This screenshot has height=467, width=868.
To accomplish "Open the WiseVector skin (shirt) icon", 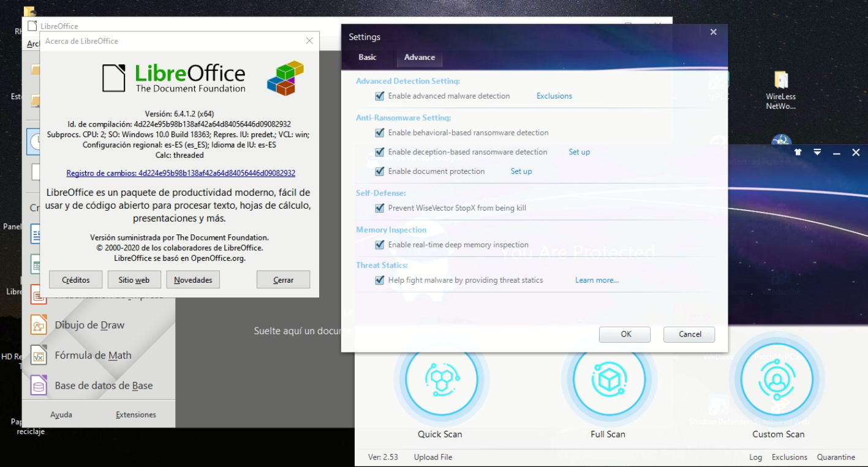I will tap(798, 152).
